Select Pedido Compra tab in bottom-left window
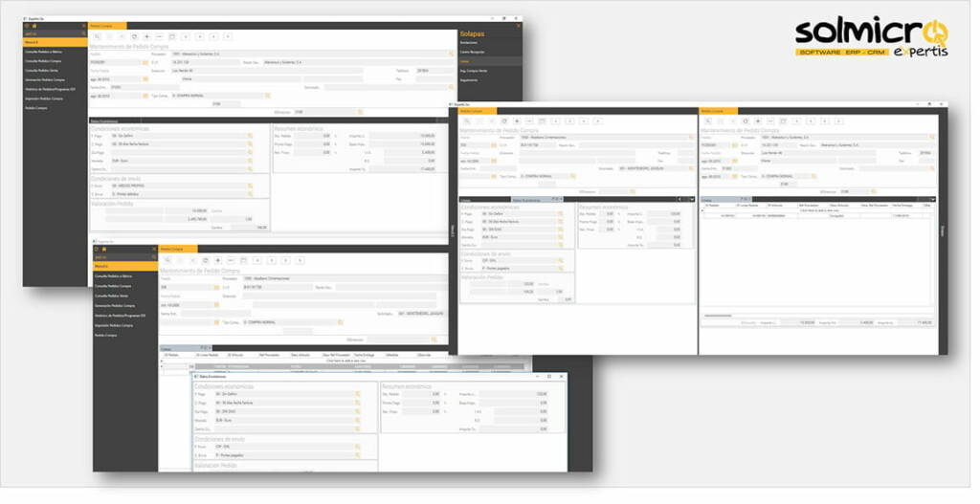The height and width of the screenshot is (504, 980). [177, 250]
